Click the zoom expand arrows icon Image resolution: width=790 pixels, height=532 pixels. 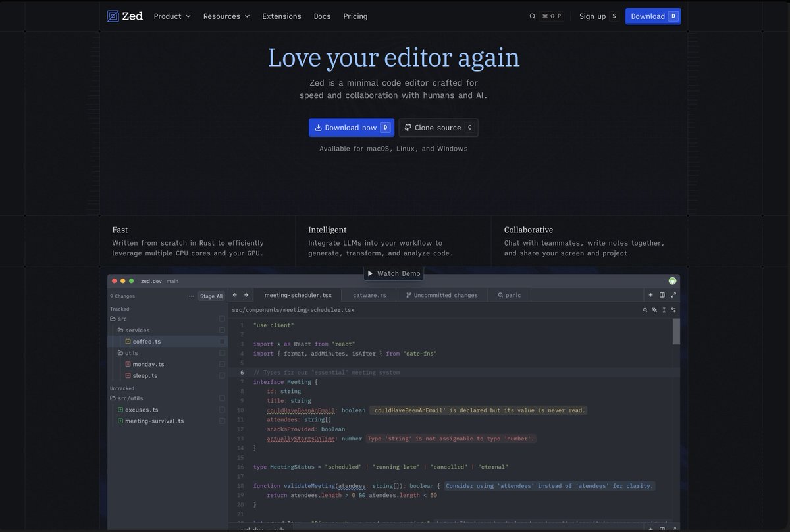point(673,295)
